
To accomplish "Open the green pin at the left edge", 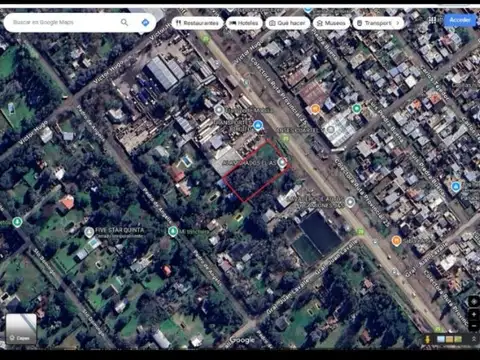I will [x=17, y=222].
